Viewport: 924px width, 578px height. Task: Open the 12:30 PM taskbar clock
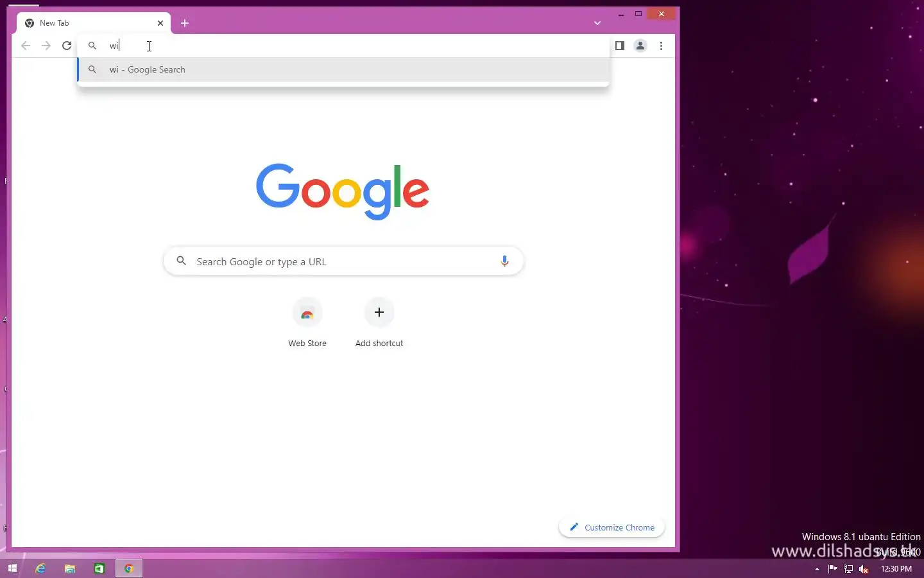[x=896, y=569]
